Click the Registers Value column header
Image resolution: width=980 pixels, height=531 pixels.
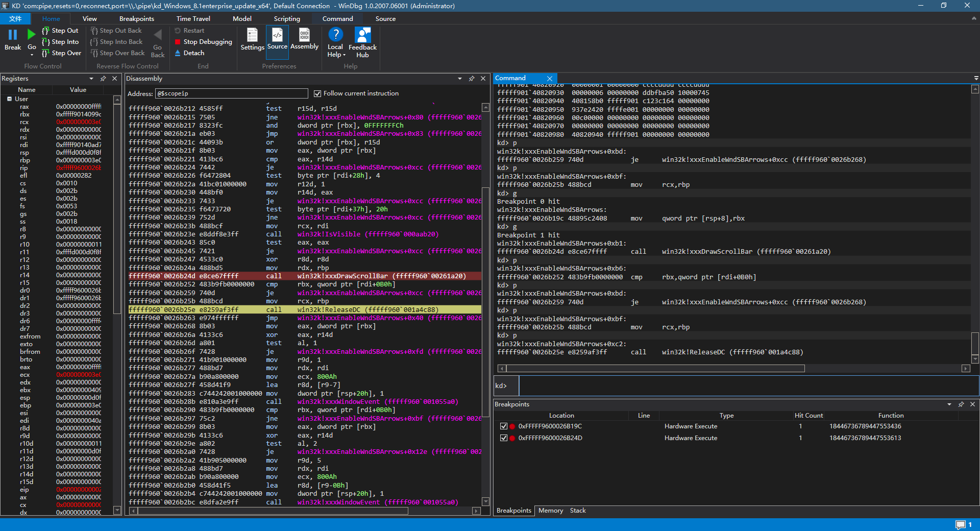tap(78, 90)
